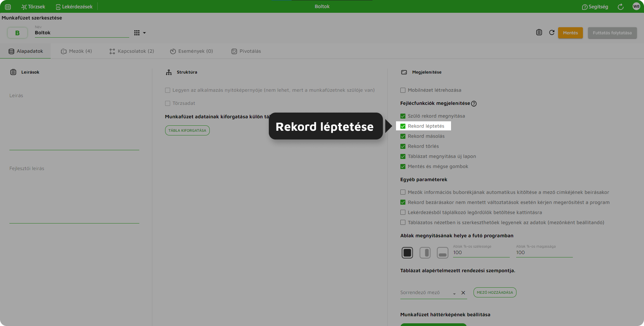Click the notes icon next to reload

click(x=539, y=32)
